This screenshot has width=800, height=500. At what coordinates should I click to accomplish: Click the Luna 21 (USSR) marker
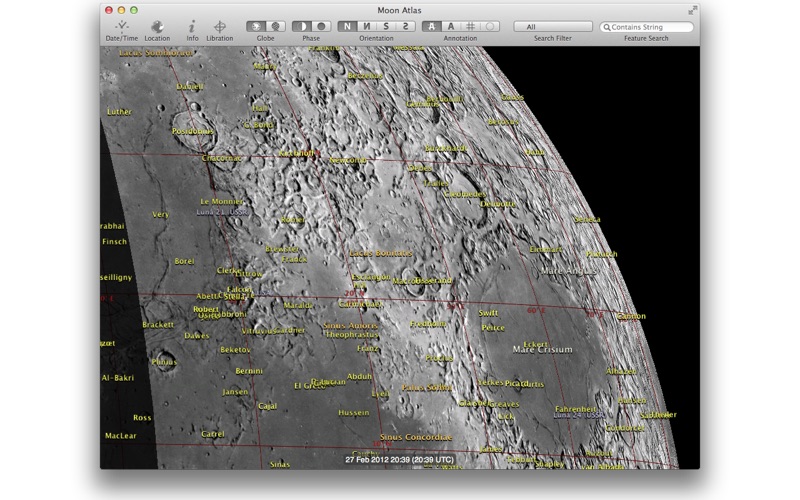pyautogui.click(x=223, y=212)
